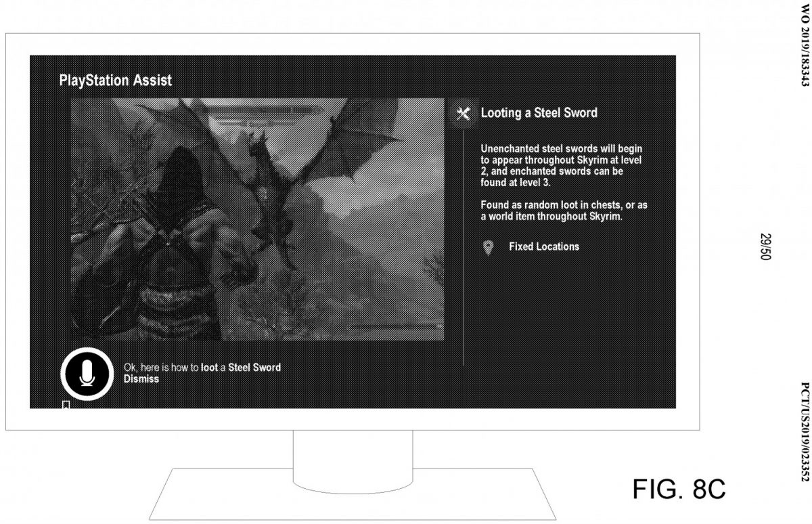
Task: Open the Fixed Locations entry
Action: pyautogui.click(x=544, y=247)
